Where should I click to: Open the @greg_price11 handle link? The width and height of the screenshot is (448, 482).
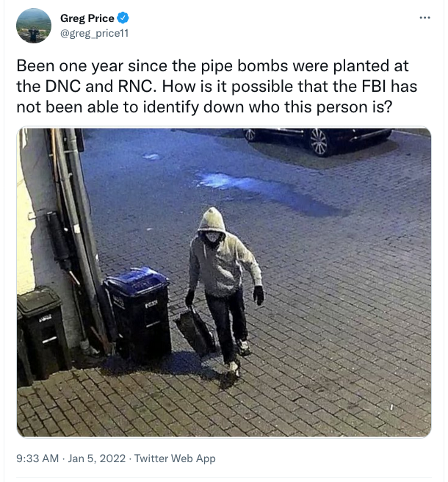click(94, 33)
